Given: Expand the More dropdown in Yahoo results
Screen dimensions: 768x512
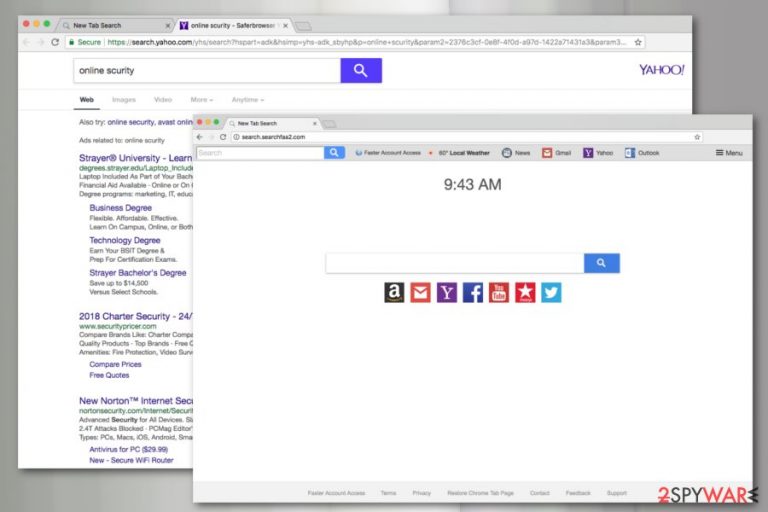Looking at the screenshot, I should coord(202,99).
